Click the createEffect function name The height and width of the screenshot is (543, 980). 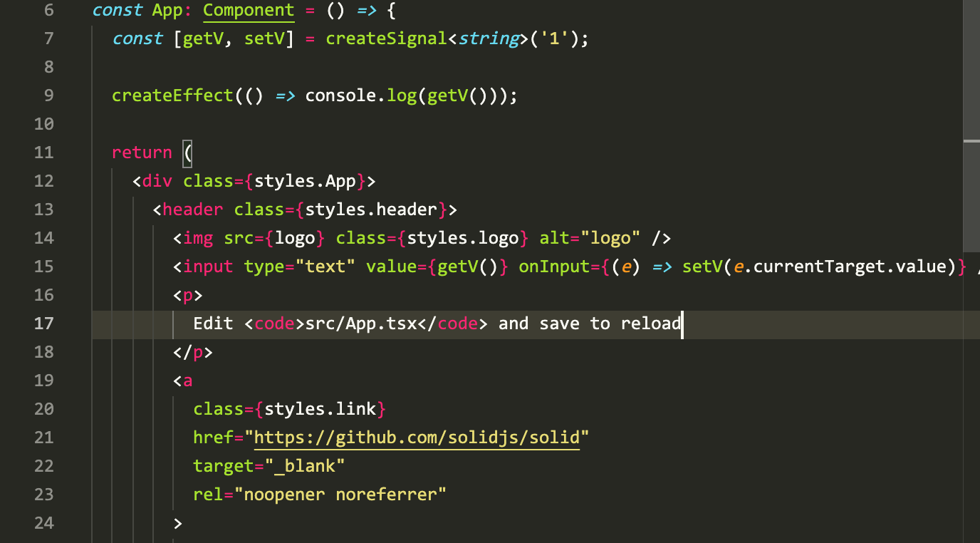[x=172, y=95]
